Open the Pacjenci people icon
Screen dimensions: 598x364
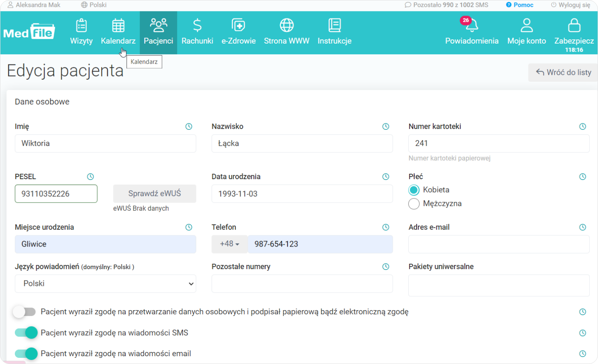pos(158,25)
